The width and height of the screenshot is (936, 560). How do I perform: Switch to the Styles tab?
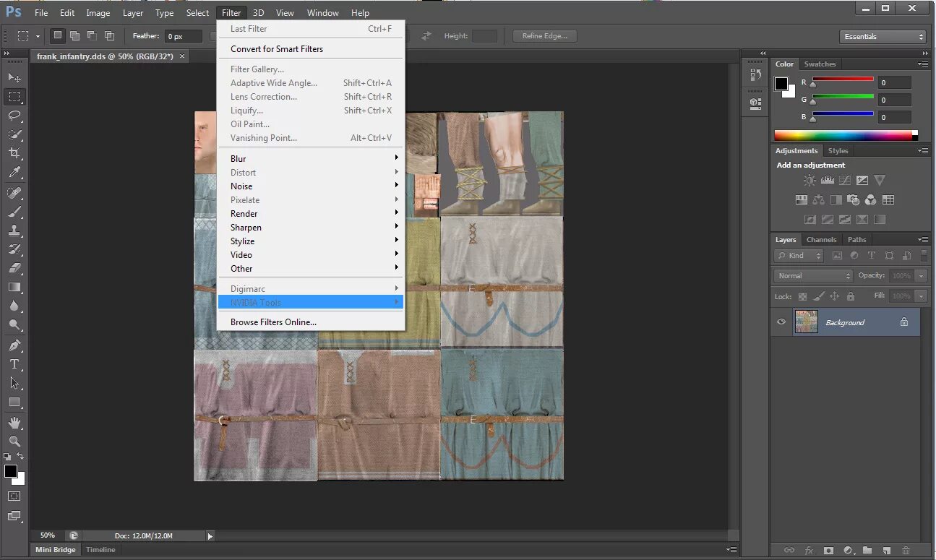tap(838, 150)
